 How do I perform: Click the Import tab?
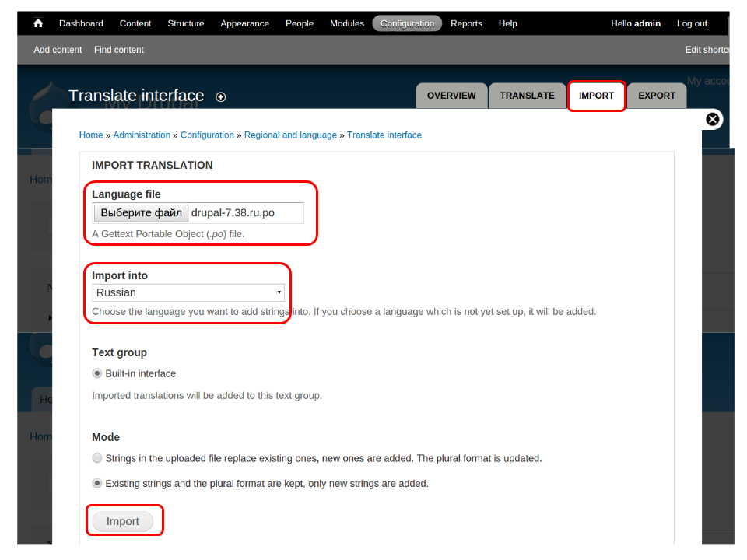[x=596, y=96]
